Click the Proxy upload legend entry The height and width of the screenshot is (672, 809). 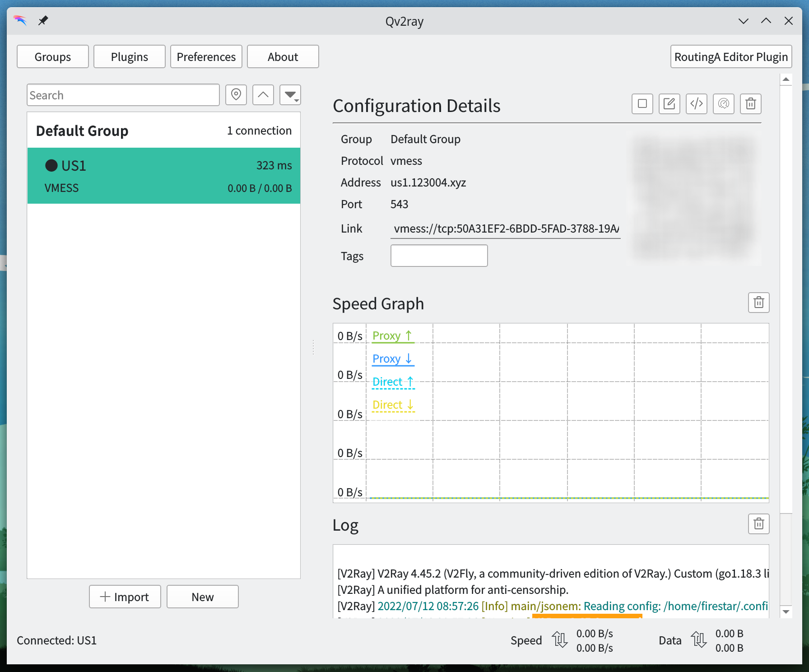(x=393, y=336)
